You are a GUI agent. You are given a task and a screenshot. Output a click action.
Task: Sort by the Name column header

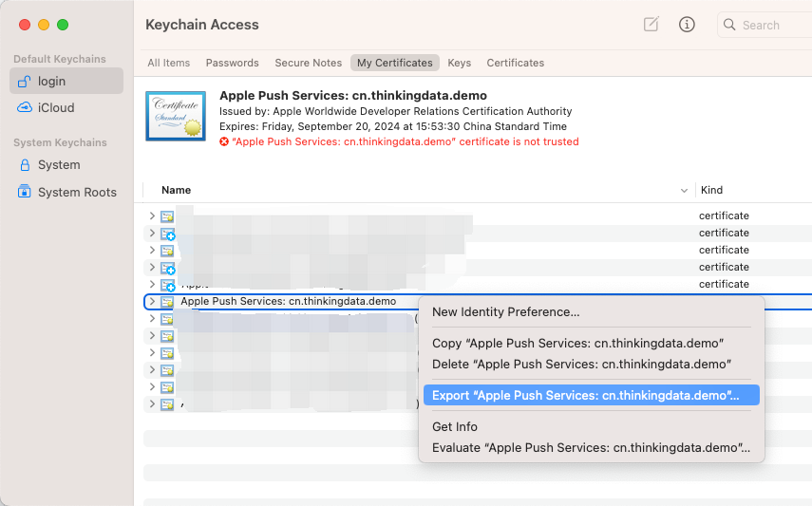point(176,190)
